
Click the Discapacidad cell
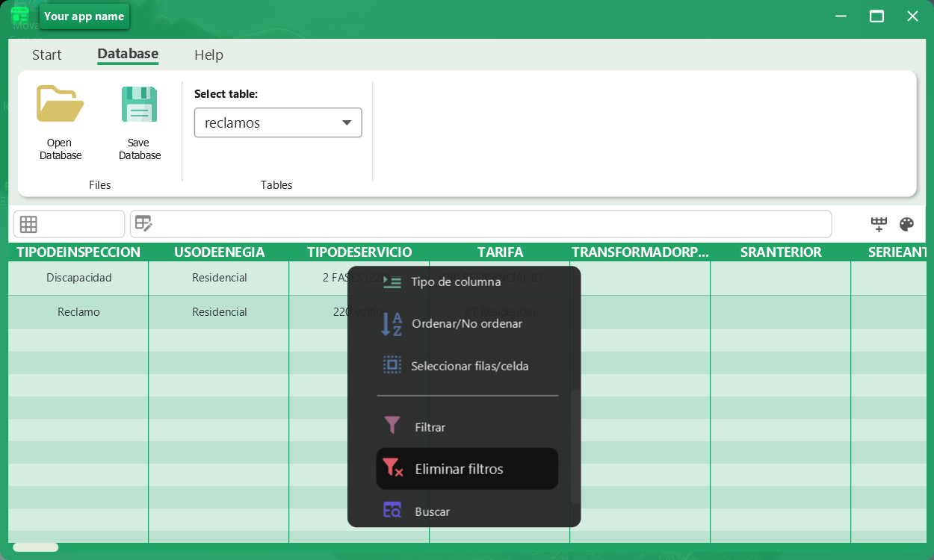pyautogui.click(x=78, y=278)
